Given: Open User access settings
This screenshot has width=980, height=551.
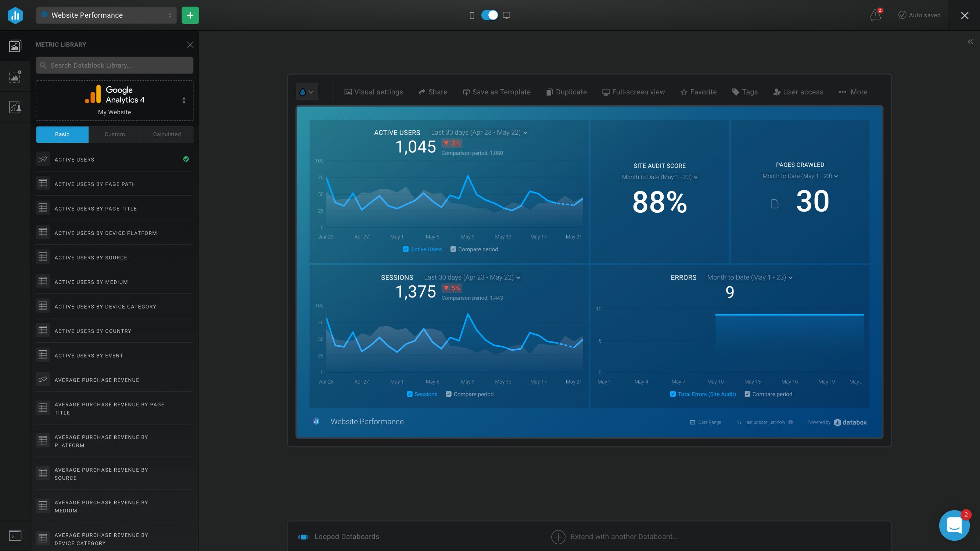Looking at the screenshot, I should (x=798, y=91).
